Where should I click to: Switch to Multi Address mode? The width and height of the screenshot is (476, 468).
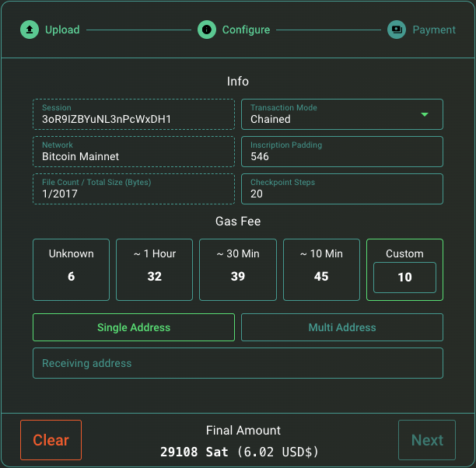tap(342, 327)
